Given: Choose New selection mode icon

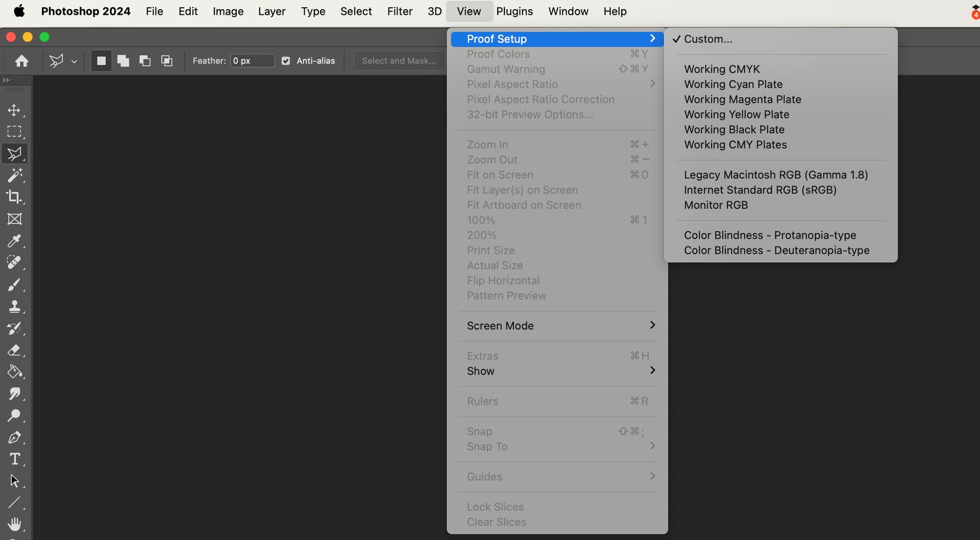Looking at the screenshot, I should coord(101,61).
